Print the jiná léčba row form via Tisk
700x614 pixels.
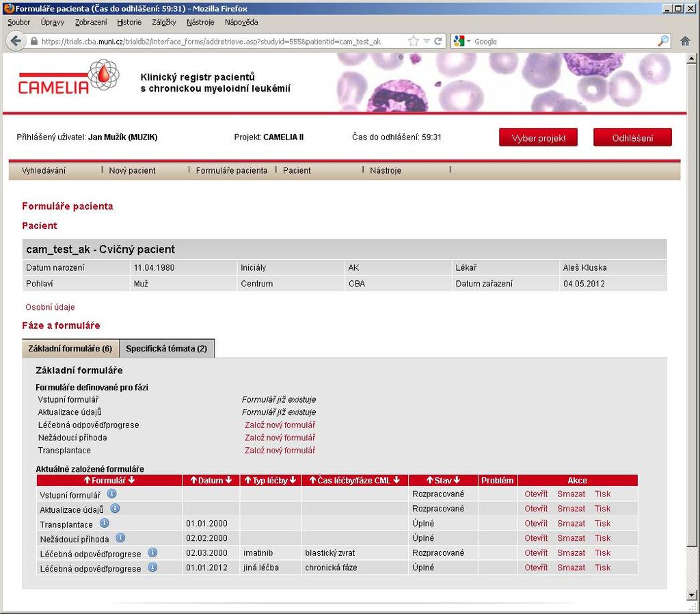coord(602,568)
